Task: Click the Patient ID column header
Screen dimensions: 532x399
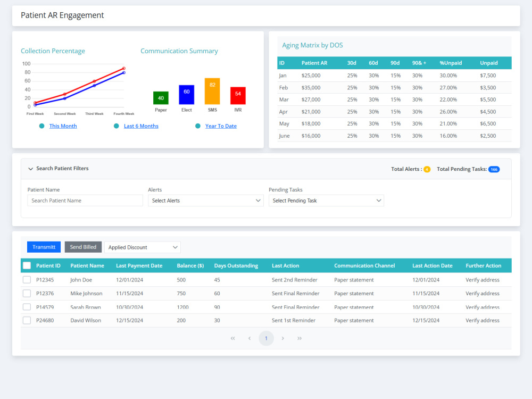Action: 48,265
